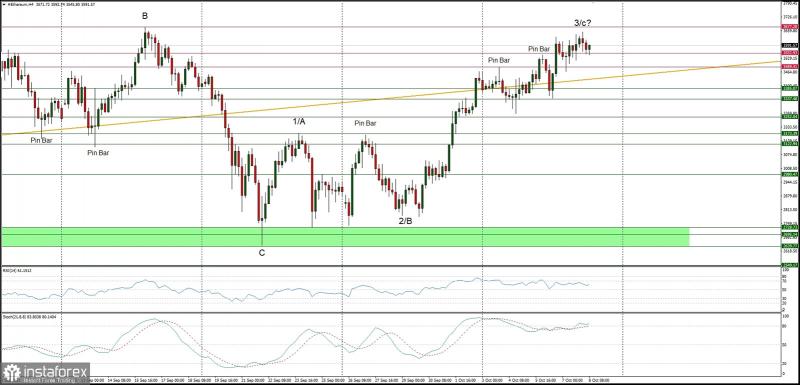Select the 2/B wave label
800x385 pixels.
pyautogui.click(x=405, y=221)
